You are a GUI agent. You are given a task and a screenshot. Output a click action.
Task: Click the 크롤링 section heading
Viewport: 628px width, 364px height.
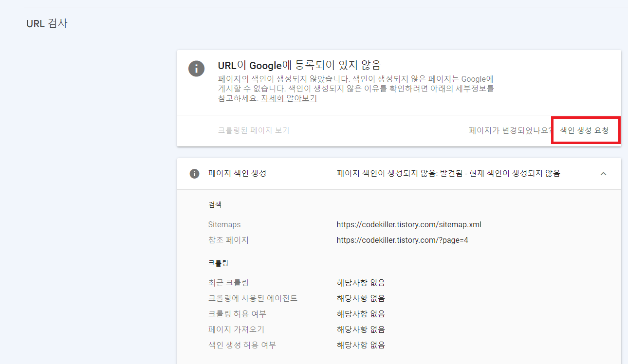(x=218, y=263)
